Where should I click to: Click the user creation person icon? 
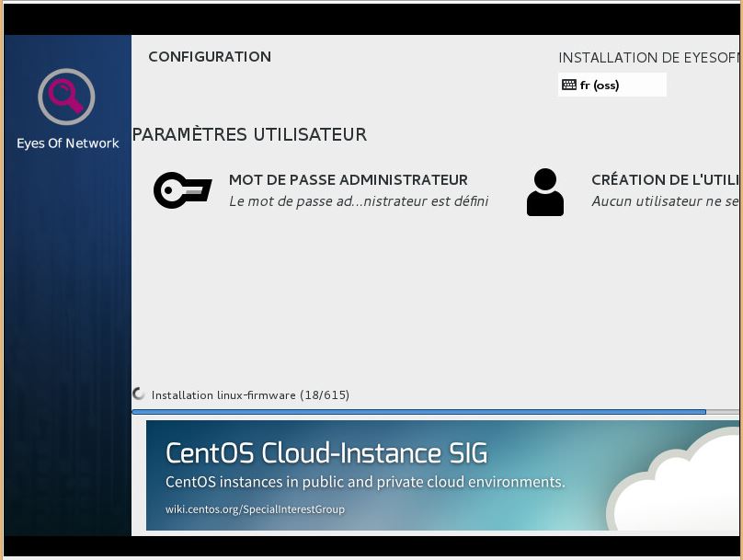click(545, 192)
